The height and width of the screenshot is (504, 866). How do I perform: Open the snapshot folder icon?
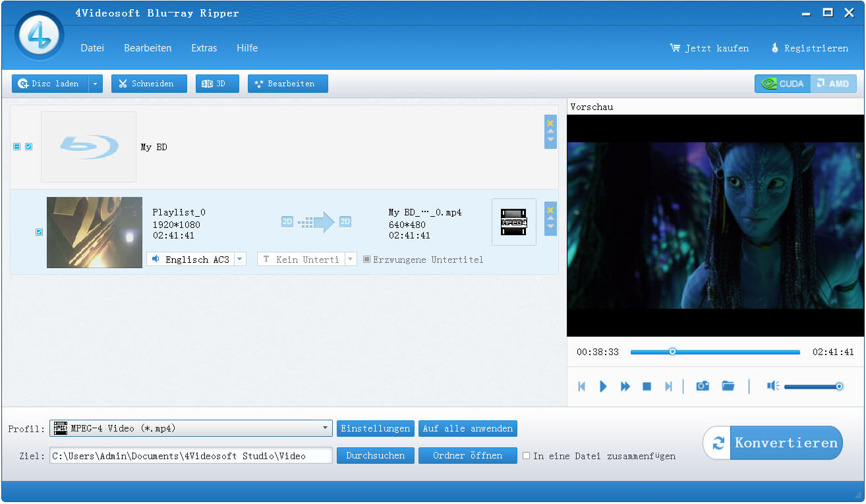(x=728, y=386)
